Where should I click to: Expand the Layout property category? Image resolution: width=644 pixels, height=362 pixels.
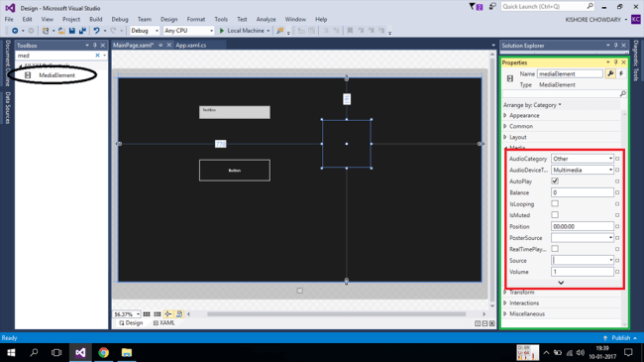[x=505, y=137]
